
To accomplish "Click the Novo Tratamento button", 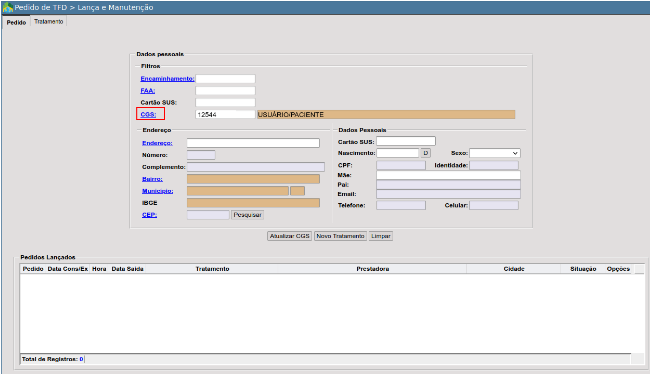I will (x=340, y=236).
